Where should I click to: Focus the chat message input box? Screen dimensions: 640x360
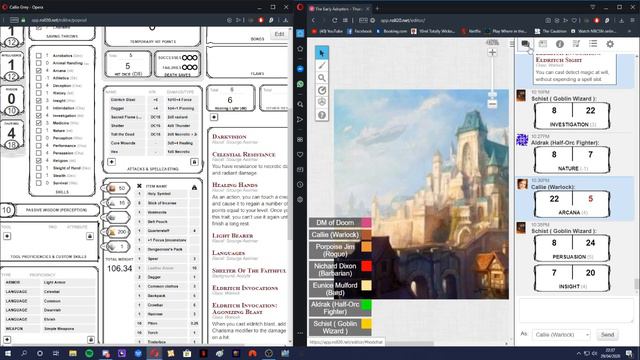tap(576, 310)
